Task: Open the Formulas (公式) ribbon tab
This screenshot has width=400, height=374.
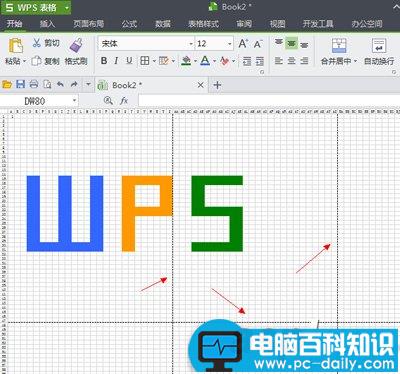Action: 129,24
